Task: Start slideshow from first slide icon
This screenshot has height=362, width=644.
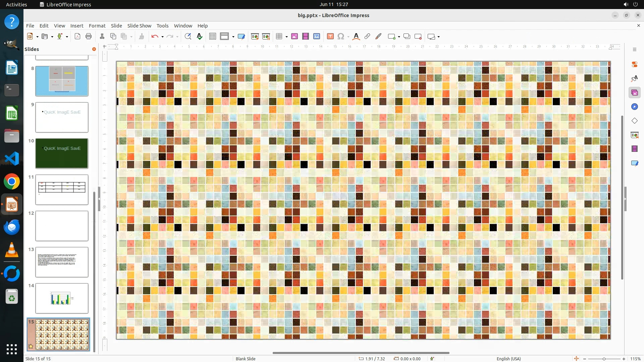Action: 255,37
